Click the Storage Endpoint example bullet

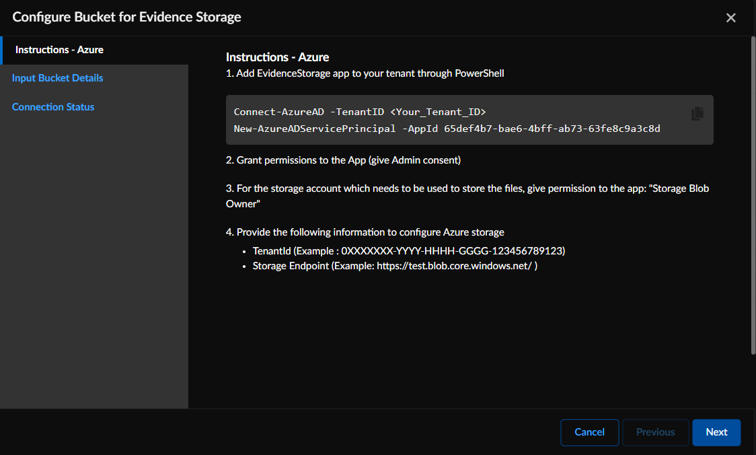tap(395, 266)
